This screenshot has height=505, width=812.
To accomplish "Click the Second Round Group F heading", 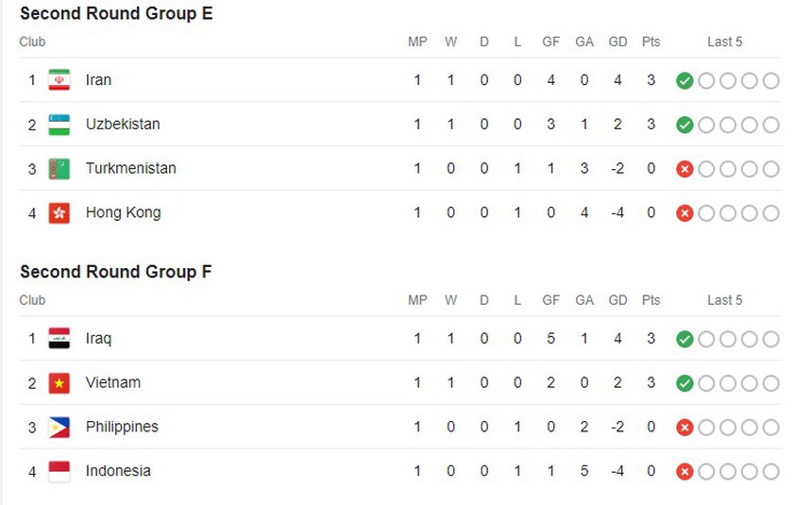I will (115, 273).
